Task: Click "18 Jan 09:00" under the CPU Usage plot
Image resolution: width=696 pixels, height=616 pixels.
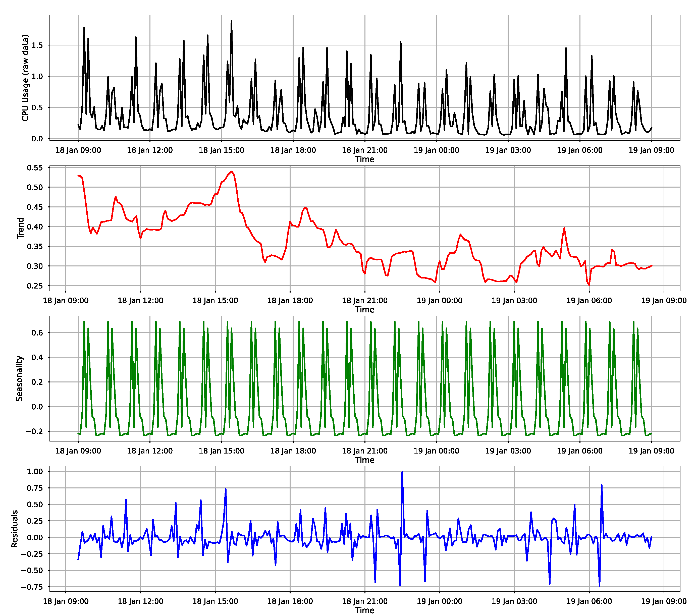Action: click(78, 150)
